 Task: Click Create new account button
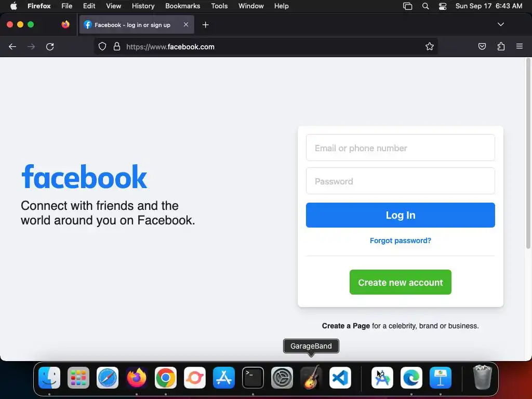401,282
